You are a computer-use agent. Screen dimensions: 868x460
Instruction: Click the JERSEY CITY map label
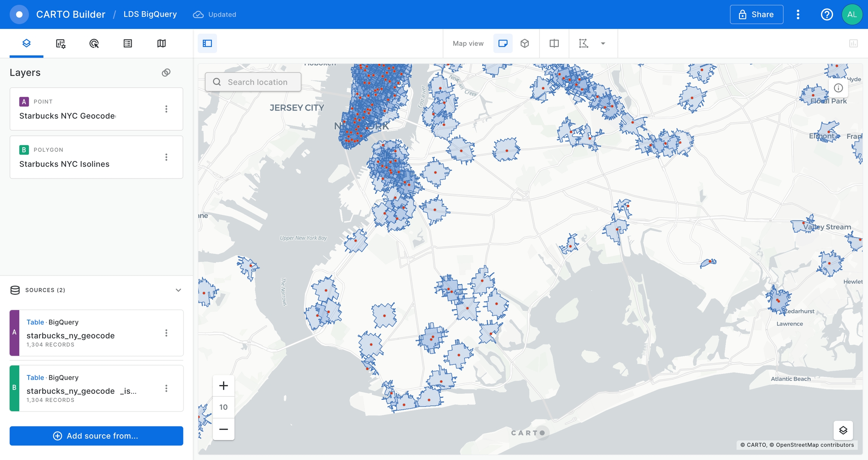click(x=297, y=108)
